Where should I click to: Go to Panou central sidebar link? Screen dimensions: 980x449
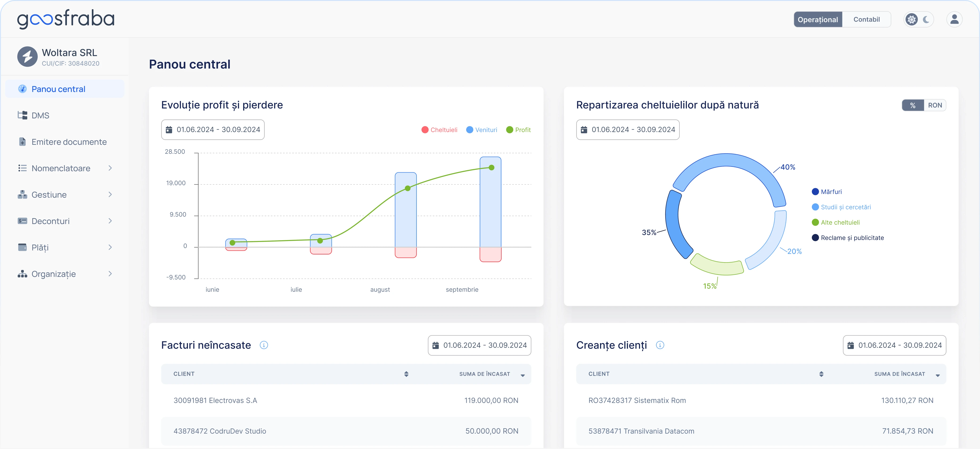coord(58,89)
